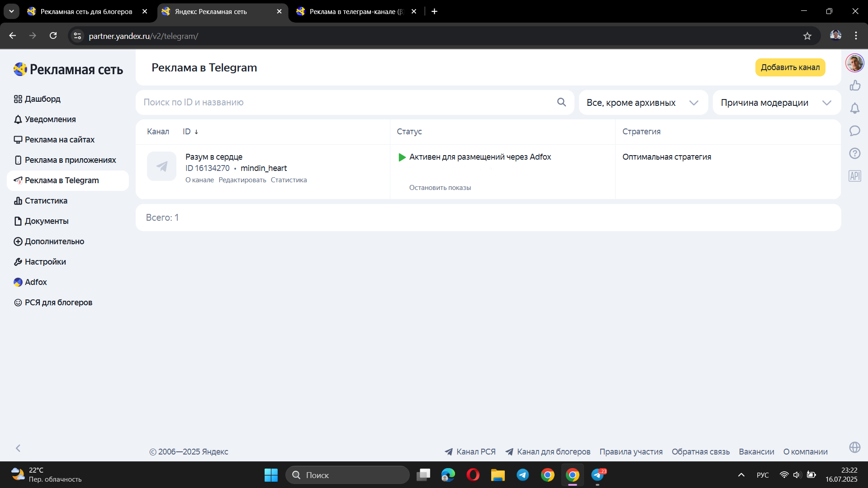Click the taskbar Поиск search box

click(x=347, y=475)
